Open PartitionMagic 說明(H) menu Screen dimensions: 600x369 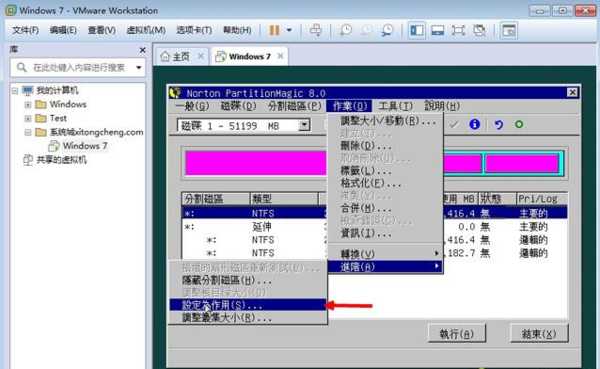(442, 106)
